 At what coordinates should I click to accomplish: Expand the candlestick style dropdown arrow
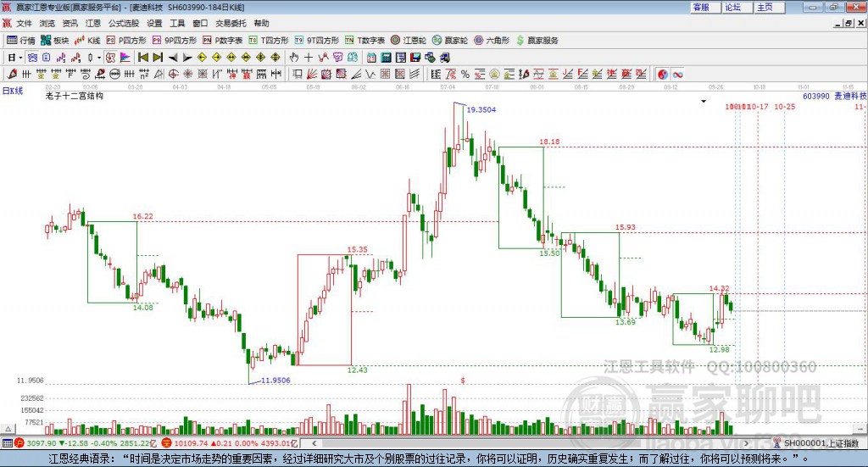point(98,58)
